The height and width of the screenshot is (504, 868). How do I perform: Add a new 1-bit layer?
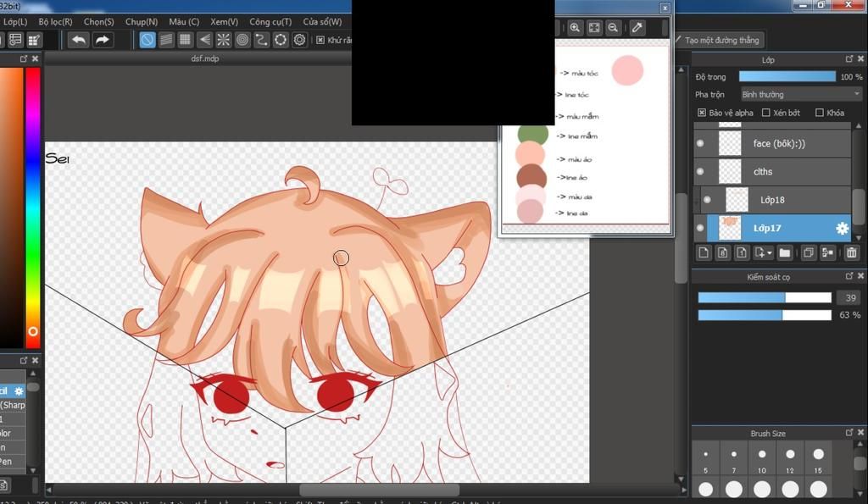pyautogui.click(x=741, y=252)
